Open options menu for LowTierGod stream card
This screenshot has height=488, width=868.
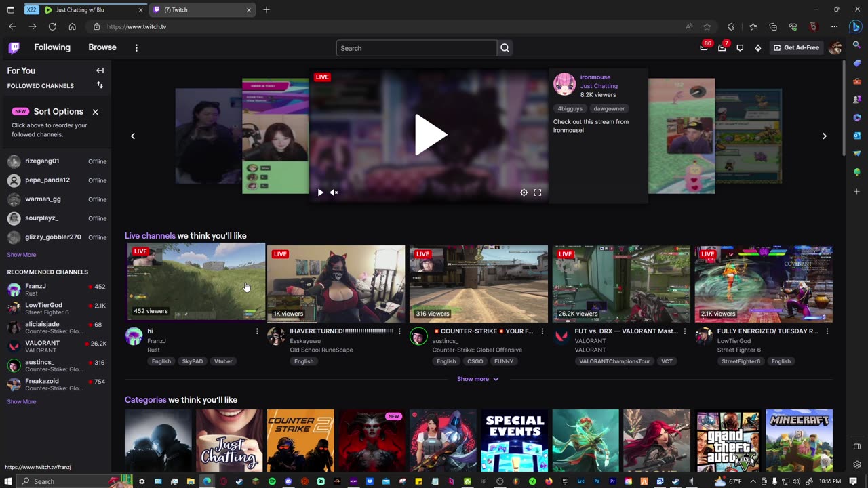[827, 331]
